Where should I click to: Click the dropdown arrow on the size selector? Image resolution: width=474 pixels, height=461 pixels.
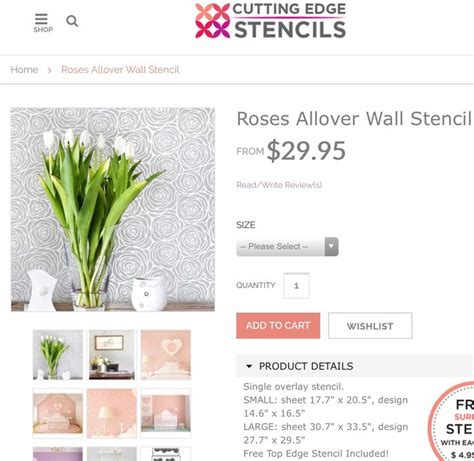(x=331, y=247)
